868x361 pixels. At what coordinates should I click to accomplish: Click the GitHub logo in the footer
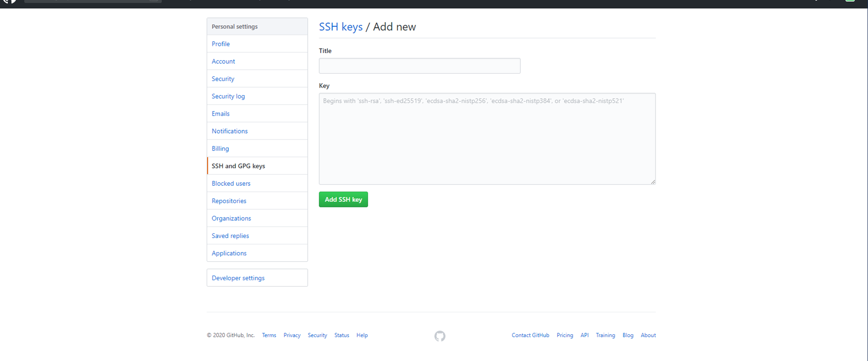point(440,336)
